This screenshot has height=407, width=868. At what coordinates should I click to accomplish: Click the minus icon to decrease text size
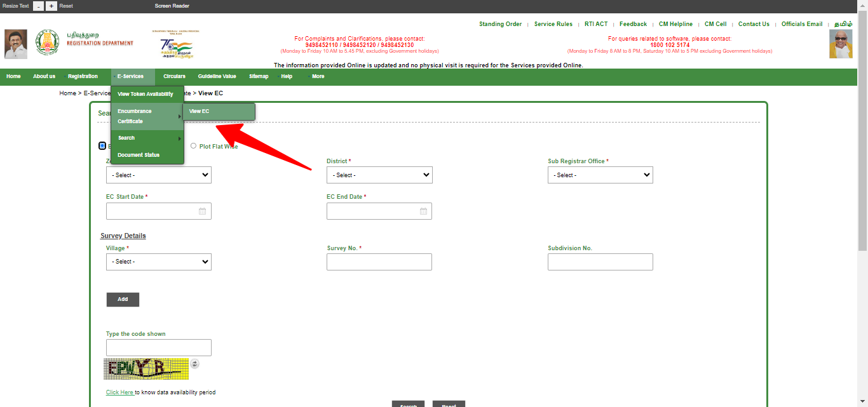(38, 6)
